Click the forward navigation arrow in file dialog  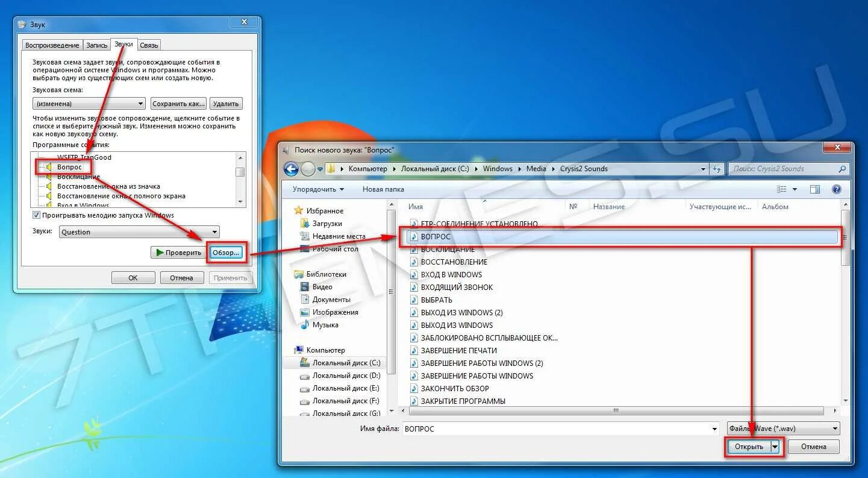tap(308, 169)
